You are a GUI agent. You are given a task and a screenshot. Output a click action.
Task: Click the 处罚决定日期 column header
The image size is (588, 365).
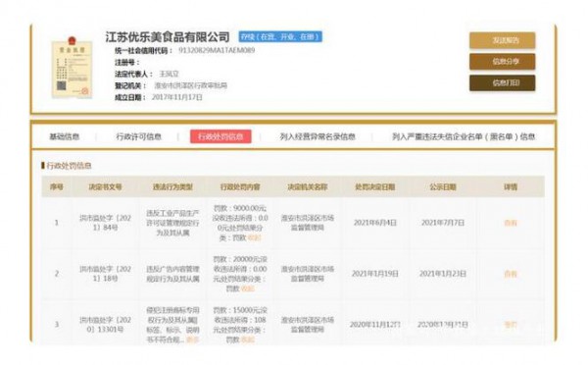pyautogui.click(x=375, y=186)
